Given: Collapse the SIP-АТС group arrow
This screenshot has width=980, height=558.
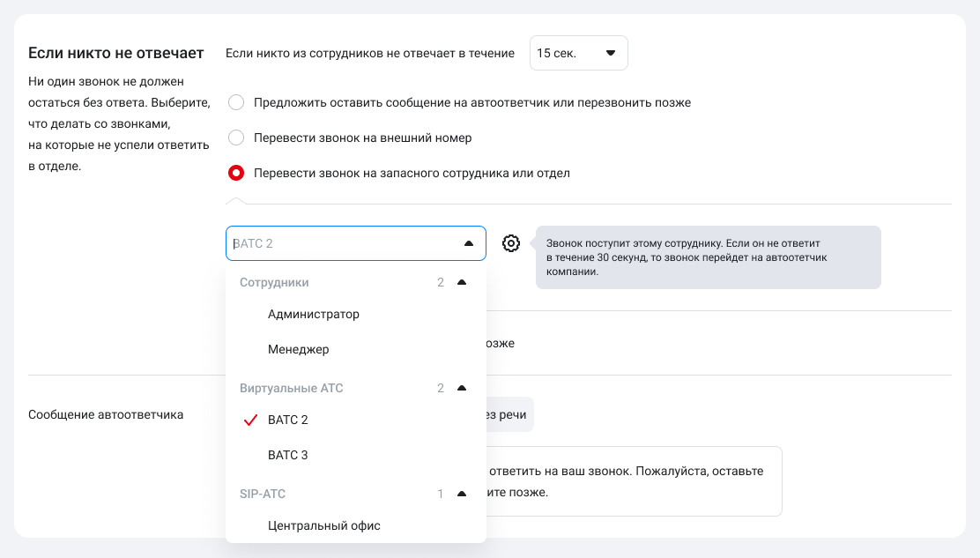Looking at the screenshot, I should [462, 494].
